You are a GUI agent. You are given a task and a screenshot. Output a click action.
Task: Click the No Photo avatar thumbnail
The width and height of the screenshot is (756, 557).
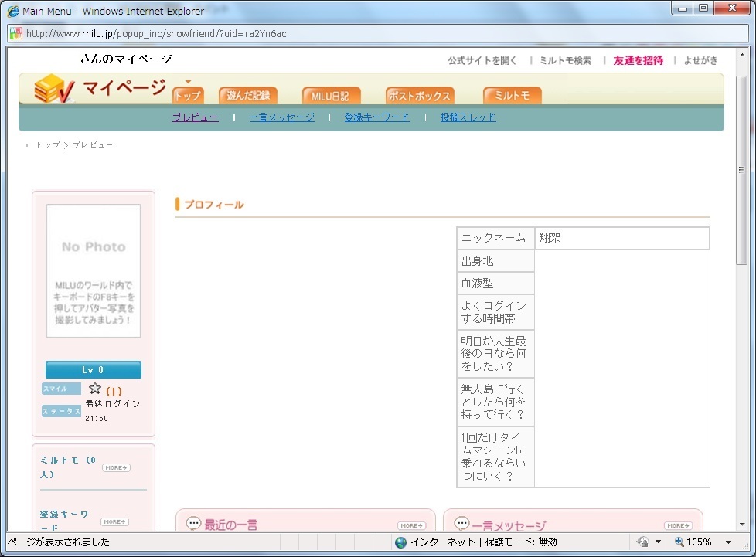94,271
